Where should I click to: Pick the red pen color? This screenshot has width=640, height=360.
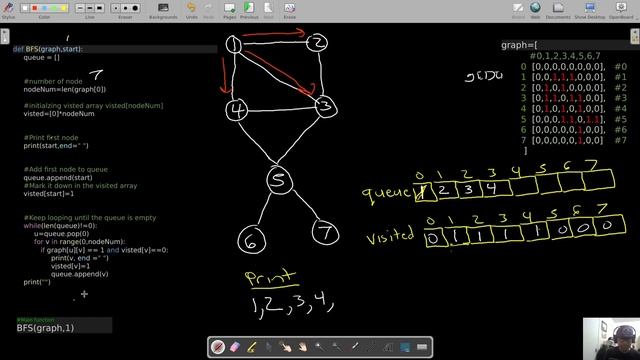(35, 8)
